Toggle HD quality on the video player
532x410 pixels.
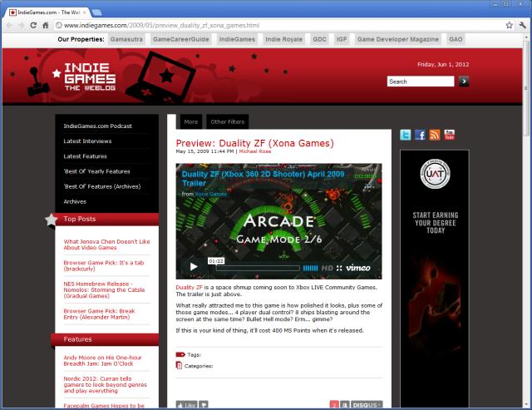[x=327, y=268]
